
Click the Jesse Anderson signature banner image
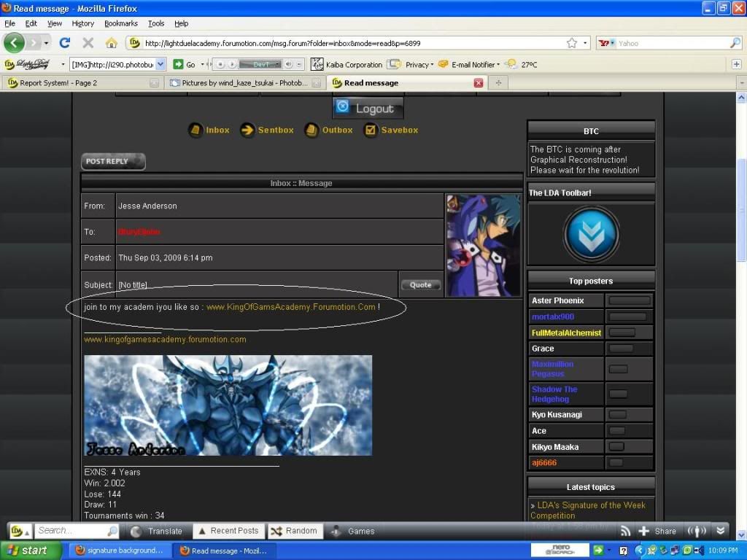tap(228, 405)
